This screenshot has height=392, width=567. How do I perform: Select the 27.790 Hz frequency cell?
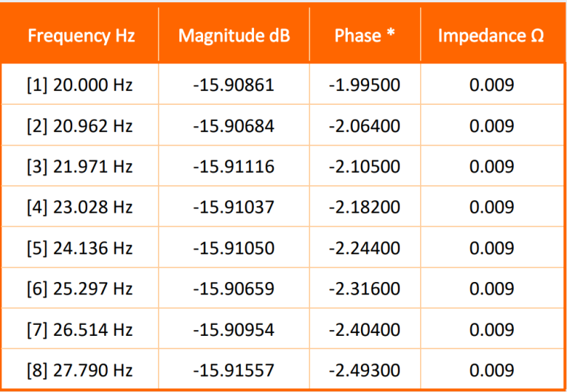(x=80, y=370)
